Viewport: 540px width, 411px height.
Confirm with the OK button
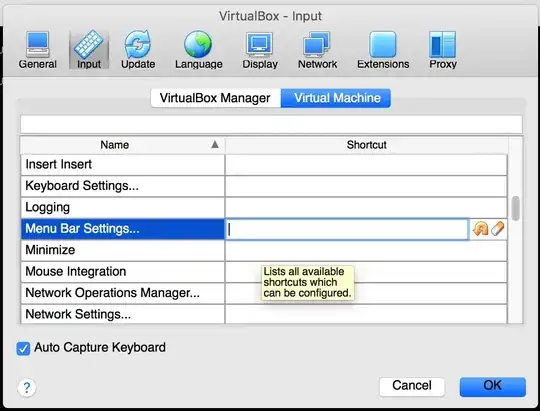pyautogui.click(x=492, y=387)
